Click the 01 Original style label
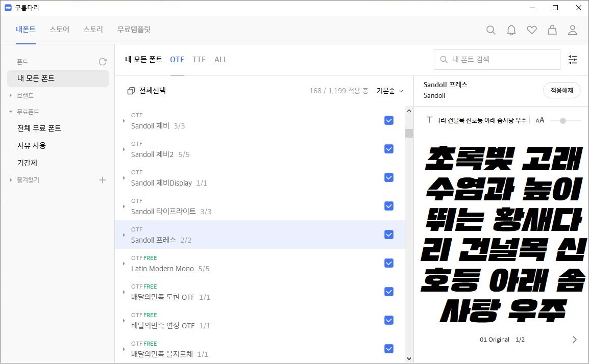 click(495, 340)
